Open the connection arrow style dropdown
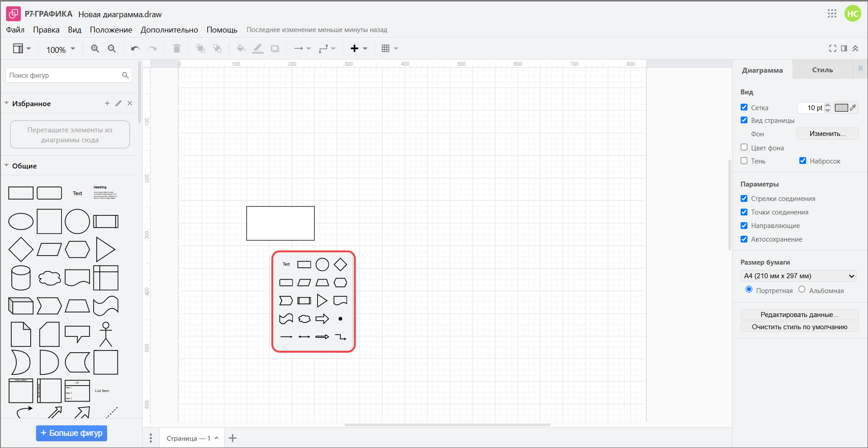The height and width of the screenshot is (448, 868). tap(303, 49)
